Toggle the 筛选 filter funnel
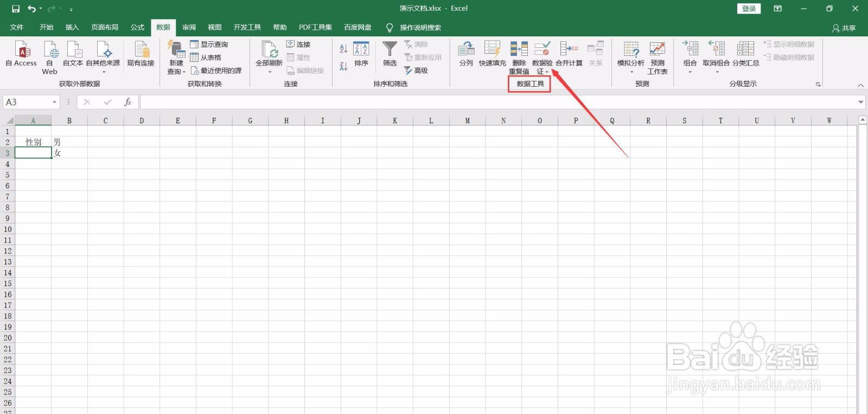 pos(390,54)
